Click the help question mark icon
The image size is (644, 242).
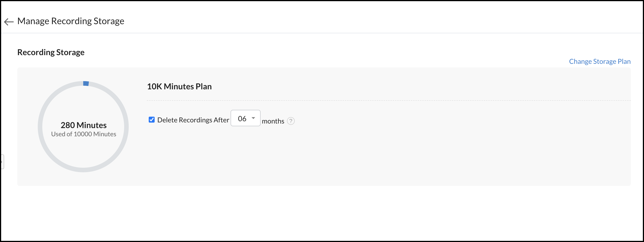290,121
